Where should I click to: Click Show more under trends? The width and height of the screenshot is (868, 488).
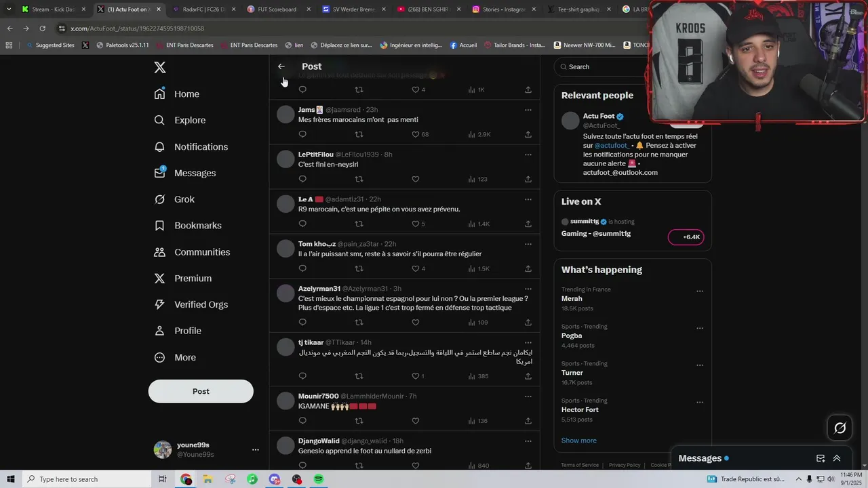pos(578,441)
